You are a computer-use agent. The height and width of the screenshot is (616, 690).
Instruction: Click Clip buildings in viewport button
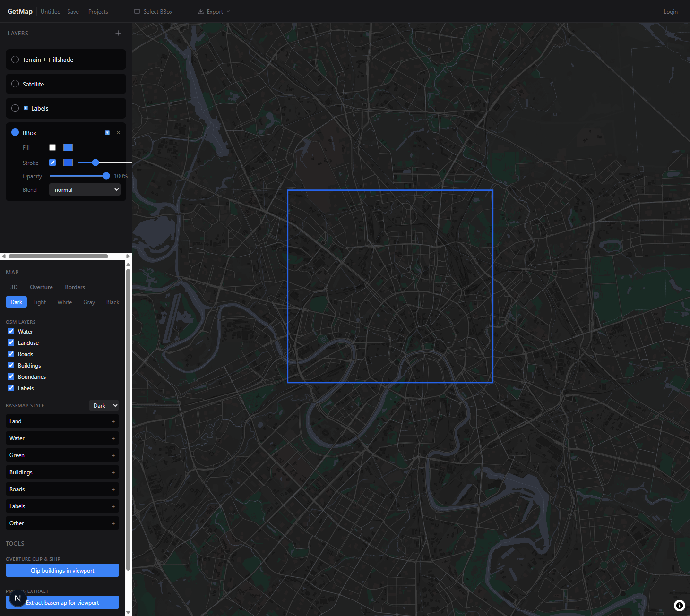62,570
